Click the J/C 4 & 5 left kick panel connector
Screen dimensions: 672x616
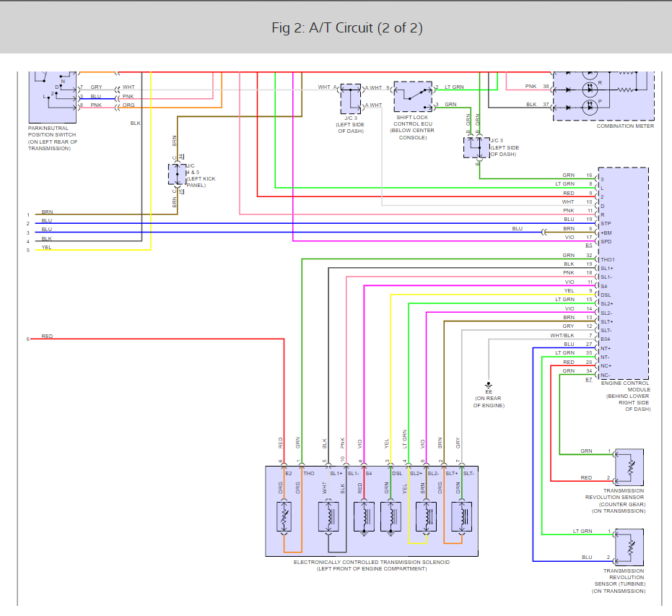177,175
